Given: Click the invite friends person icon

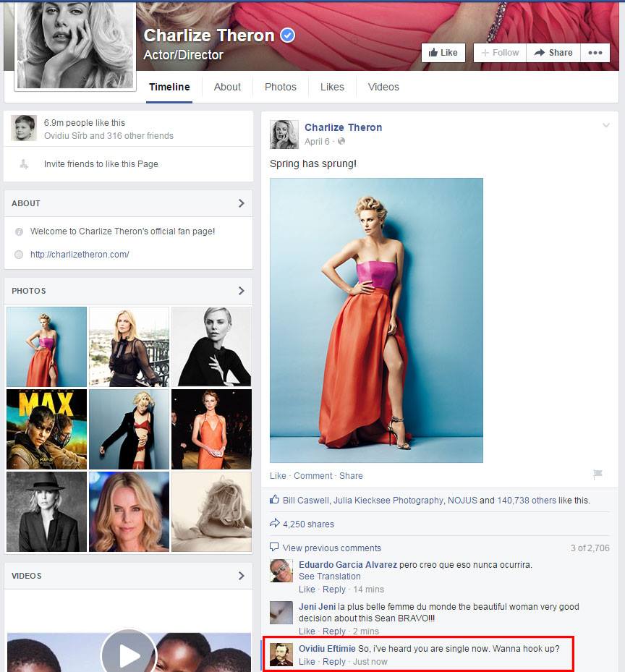Looking at the screenshot, I should (24, 163).
